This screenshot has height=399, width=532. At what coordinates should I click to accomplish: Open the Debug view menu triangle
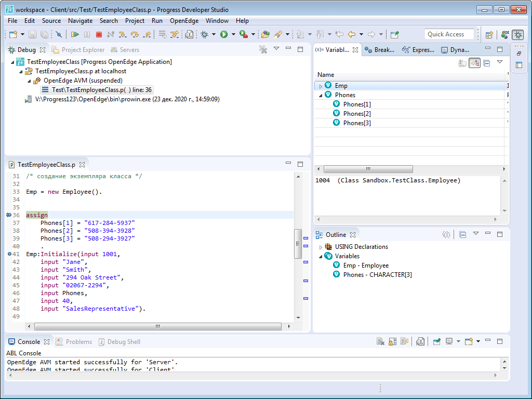point(276,48)
